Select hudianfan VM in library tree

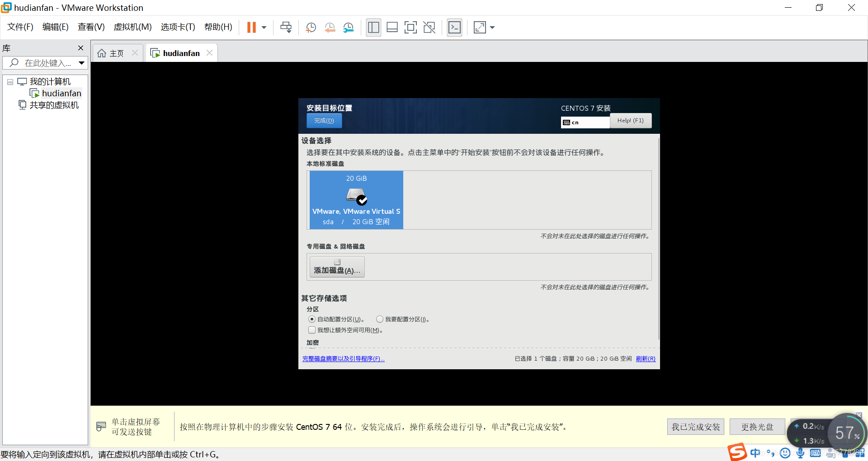pyautogui.click(x=61, y=93)
